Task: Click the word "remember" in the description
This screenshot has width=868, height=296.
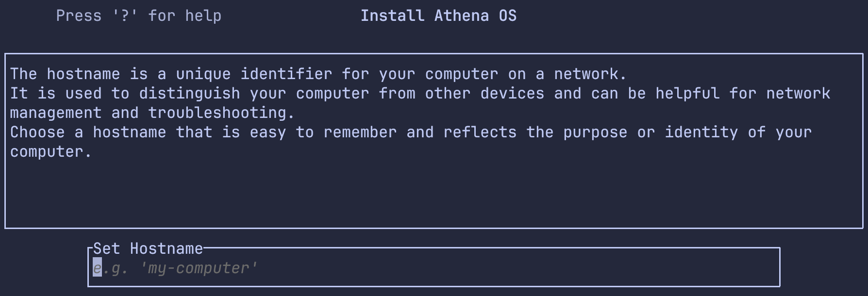Action: [360, 132]
